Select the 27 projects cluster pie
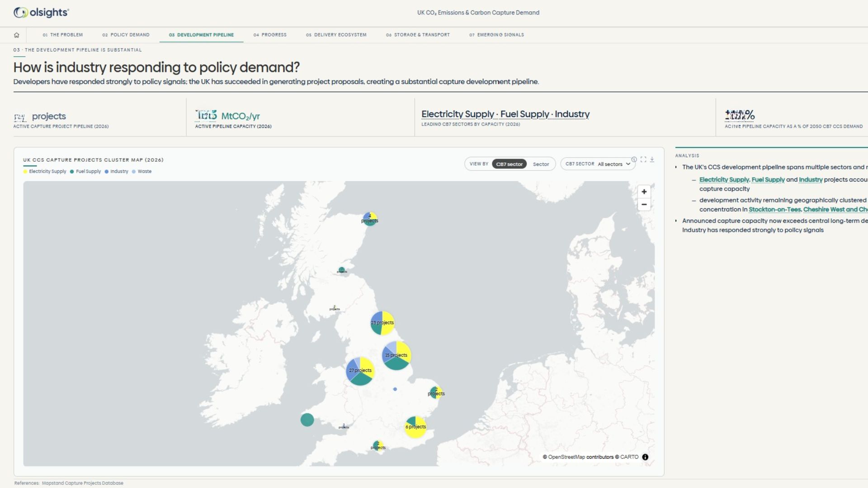This screenshot has width=868, height=488. pos(360,371)
